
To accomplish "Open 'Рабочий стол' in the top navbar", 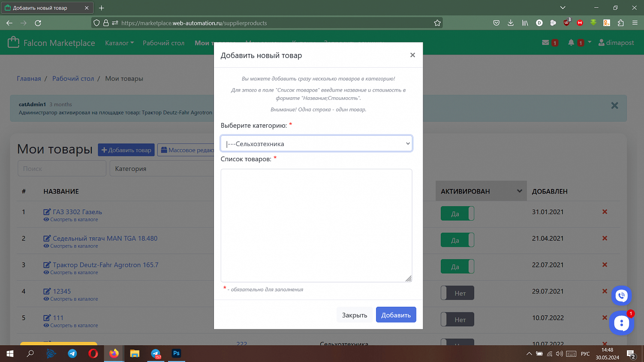I will [163, 43].
